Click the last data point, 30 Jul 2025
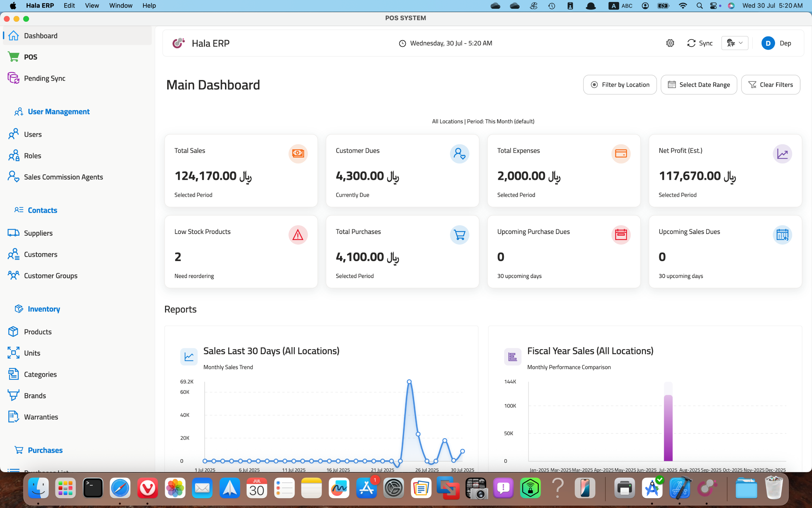812x508 pixels. (462, 451)
